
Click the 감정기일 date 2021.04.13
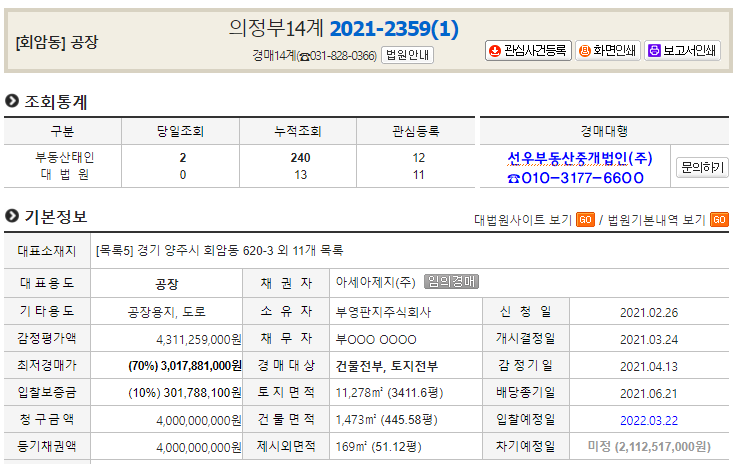coord(649,366)
